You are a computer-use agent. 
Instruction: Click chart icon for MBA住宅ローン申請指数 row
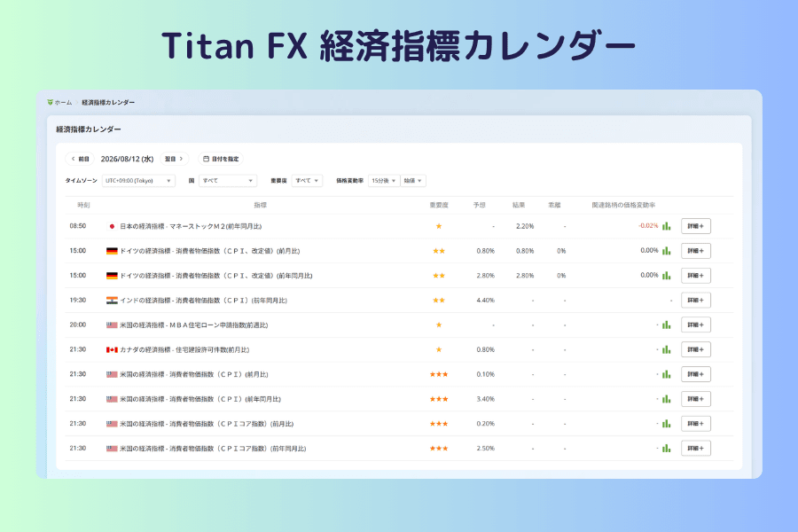tap(666, 325)
